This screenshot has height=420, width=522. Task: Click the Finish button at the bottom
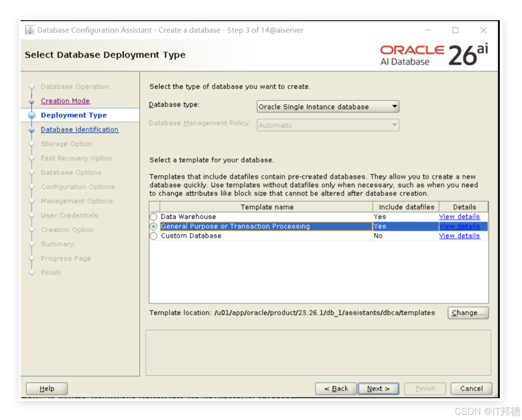[x=425, y=389]
